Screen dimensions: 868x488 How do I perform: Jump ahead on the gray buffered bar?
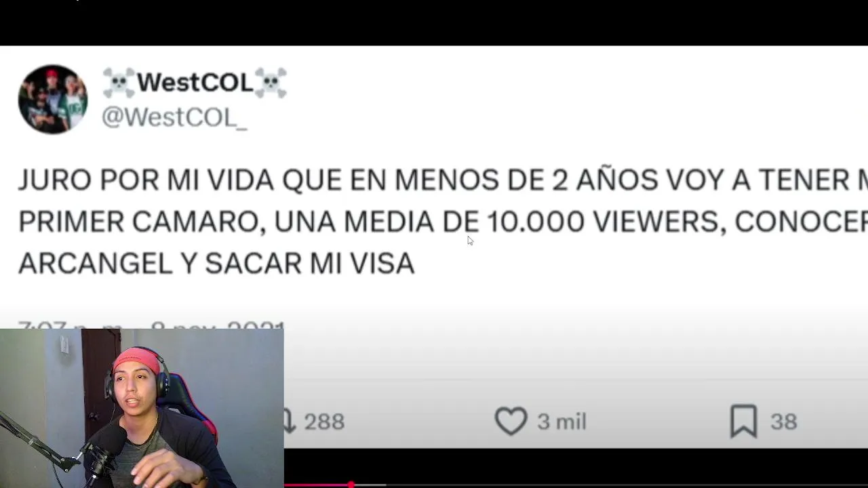(x=369, y=485)
